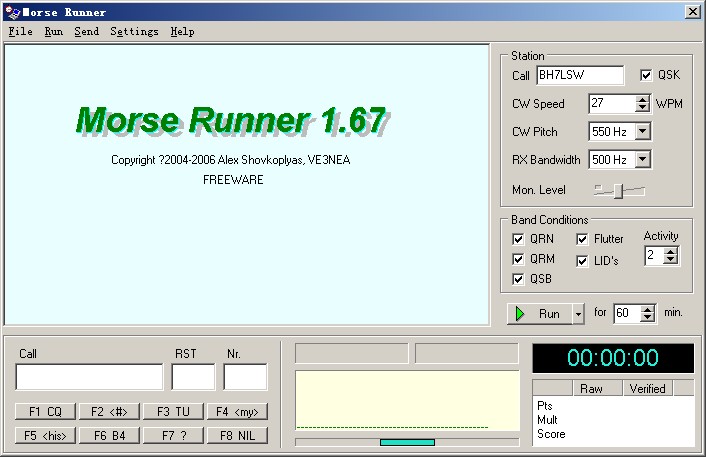
Task: Click the Nr. entry field
Action: tap(245, 377)
